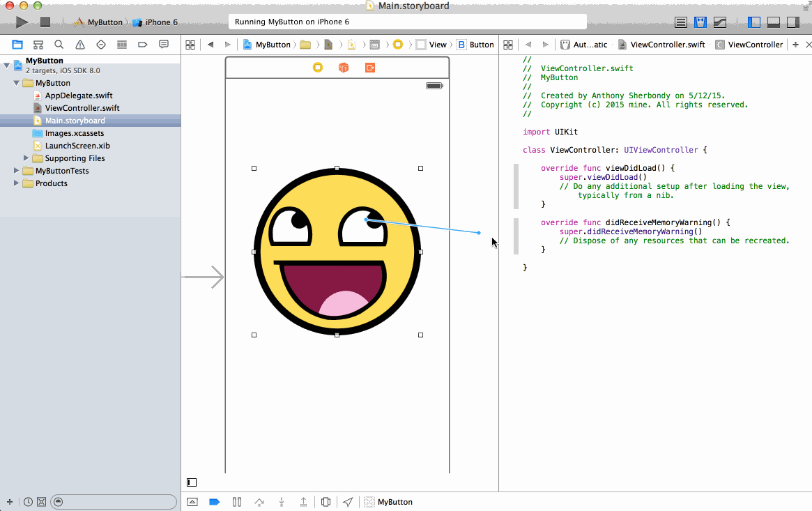
Task: Click the Simulate Location arrow icon
Action: 348,502
